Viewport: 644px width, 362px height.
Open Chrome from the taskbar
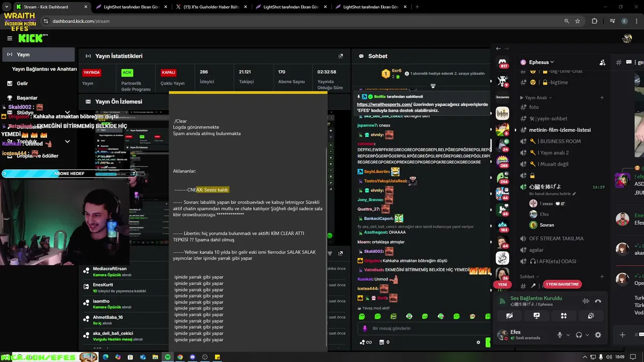180,357
